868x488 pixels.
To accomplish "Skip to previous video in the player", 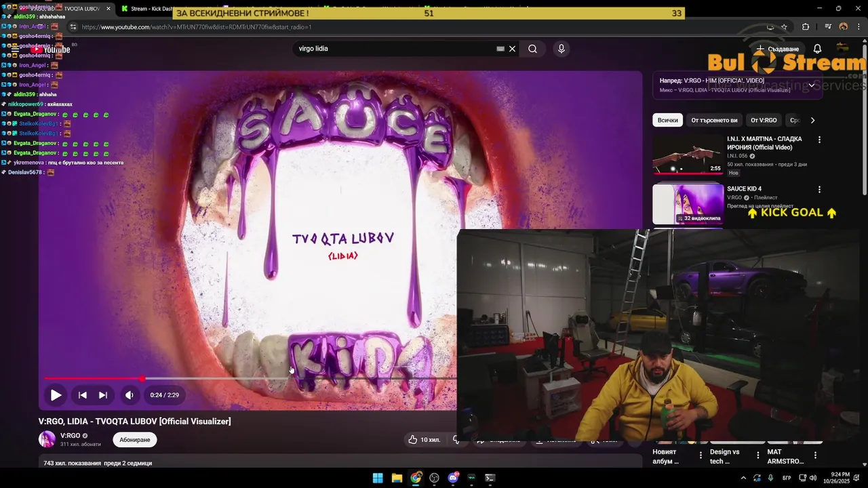I will 82,395.
